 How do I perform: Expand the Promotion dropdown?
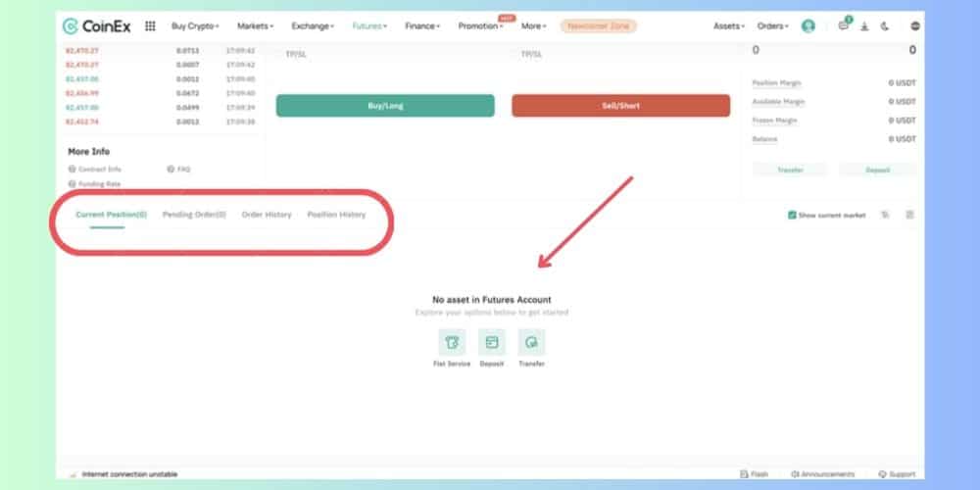pyautogui.click(x=480, y=26)
